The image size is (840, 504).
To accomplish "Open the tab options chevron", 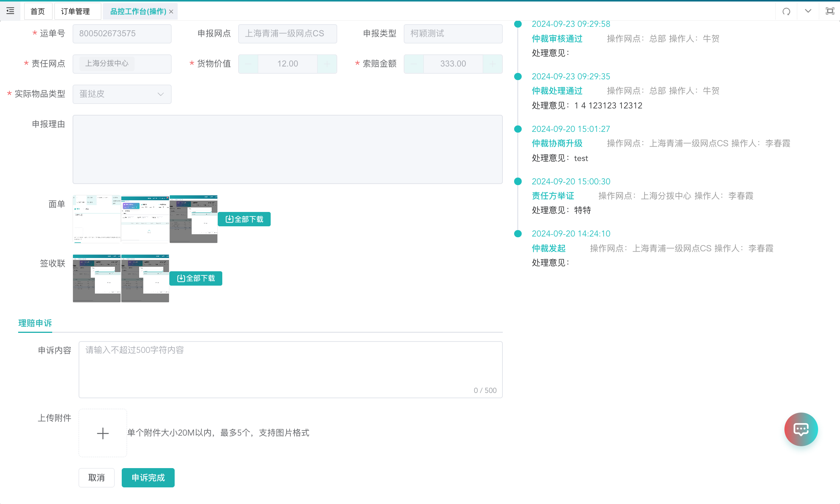I will click(x=808, y=11).
